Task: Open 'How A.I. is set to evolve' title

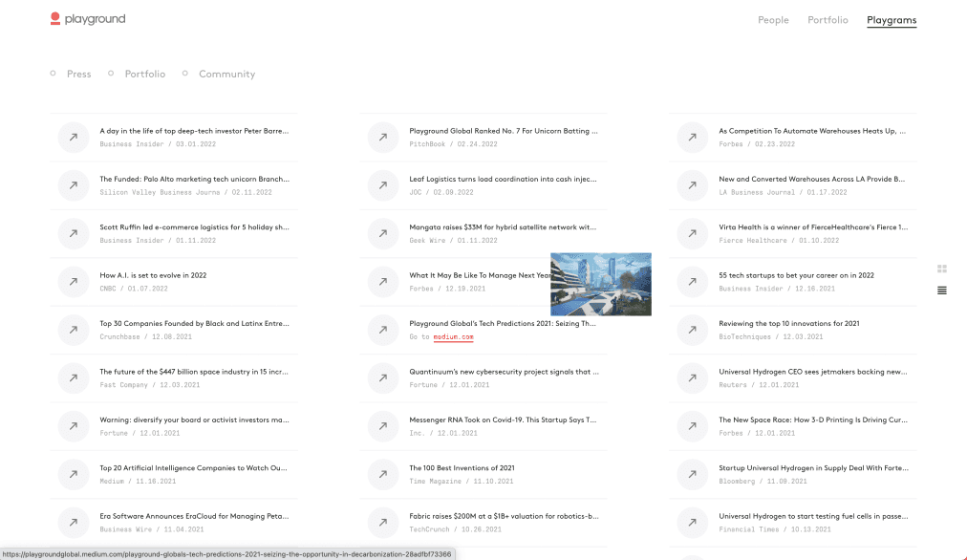Action: [153, 275]
